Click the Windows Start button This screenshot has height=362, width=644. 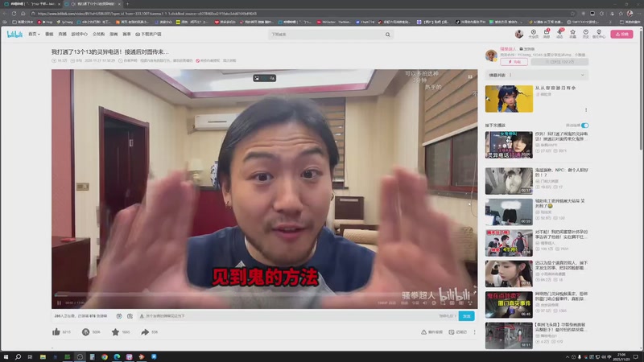[6, 356]
